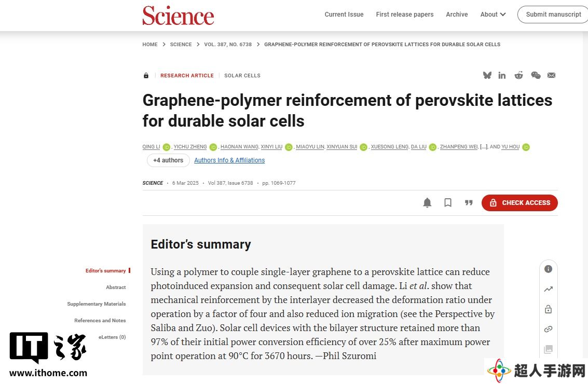588x384 pixels.
Task: Open Authors Info & Affiliations link
Action: click(x=229, y=160)
